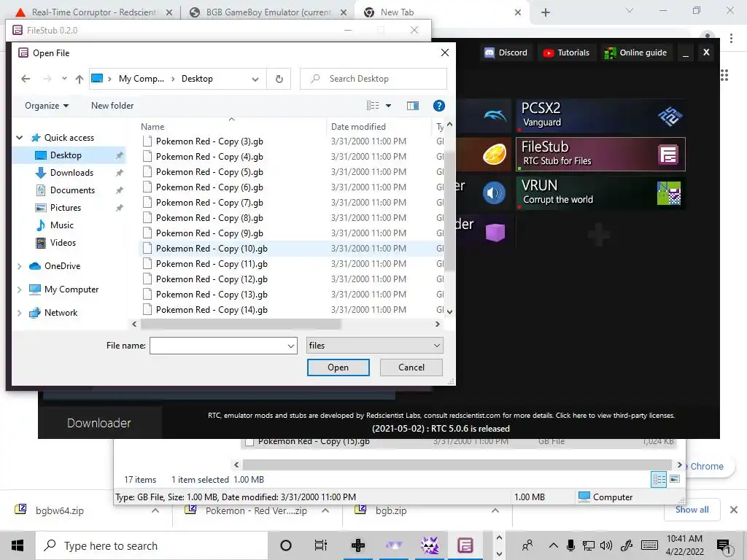Click the Dolphin emulator icon
The width and height of the screenshot is (747, 560).
click(495, 115)
